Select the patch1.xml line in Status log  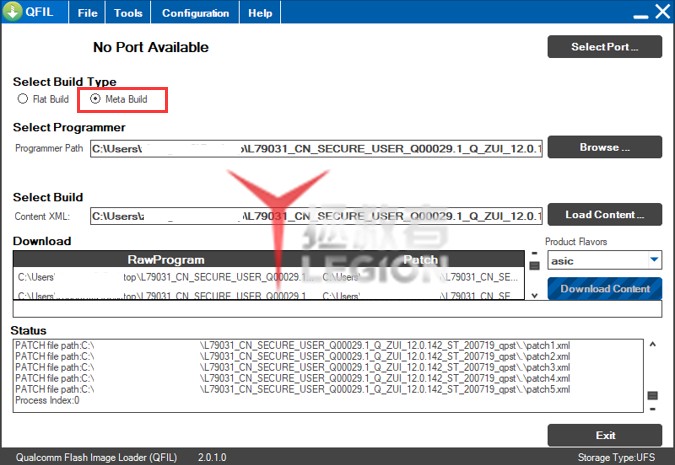(x=293, y=345)
